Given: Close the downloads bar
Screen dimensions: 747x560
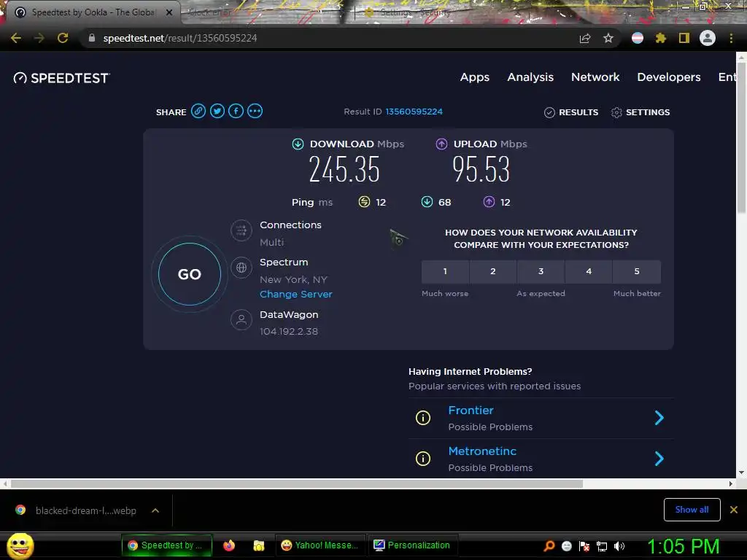Looking at the screenshot, I should click(734, 510).
